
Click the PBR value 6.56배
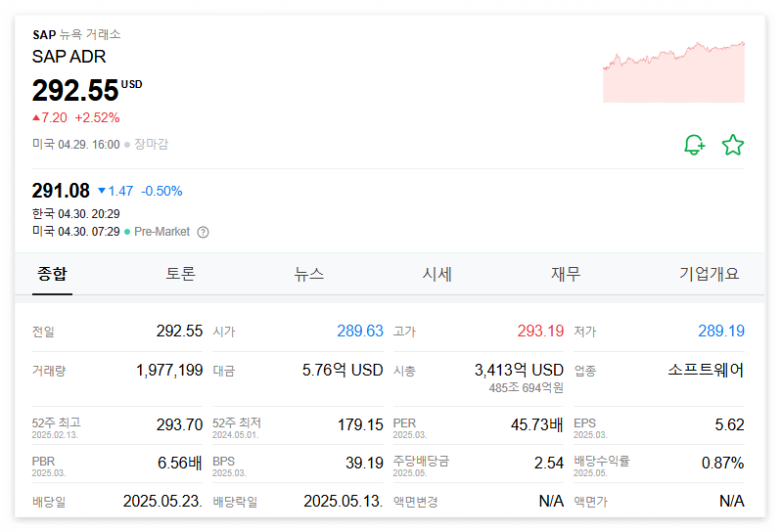point(180,464)
